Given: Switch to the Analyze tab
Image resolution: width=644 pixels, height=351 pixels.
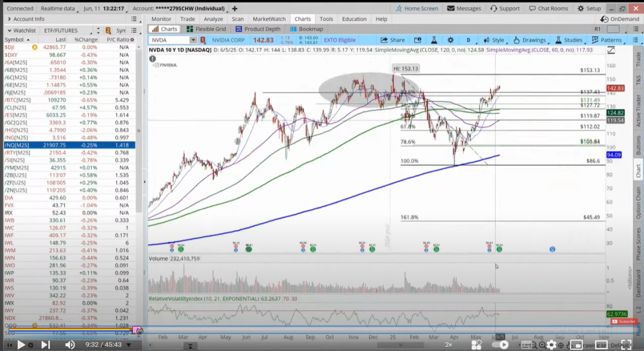Looking at the screenshot, I should [213, 19].
